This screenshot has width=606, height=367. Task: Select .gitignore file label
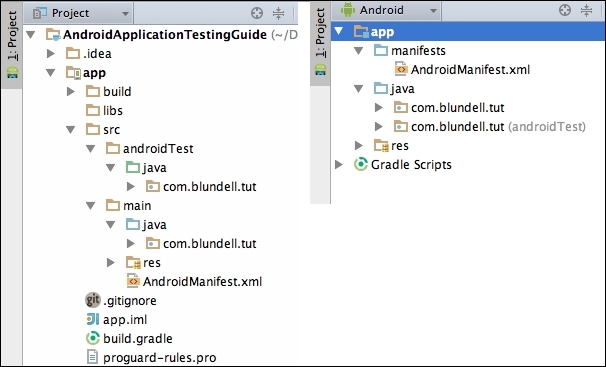point(130,301)
